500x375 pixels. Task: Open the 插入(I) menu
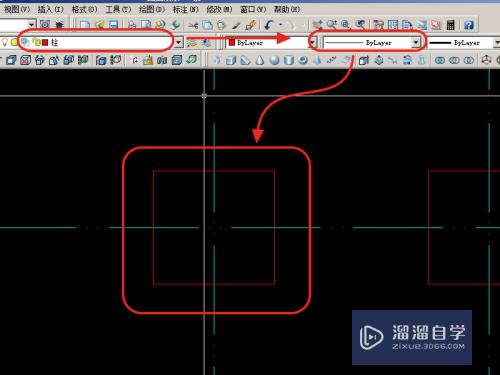pos(50,9)
